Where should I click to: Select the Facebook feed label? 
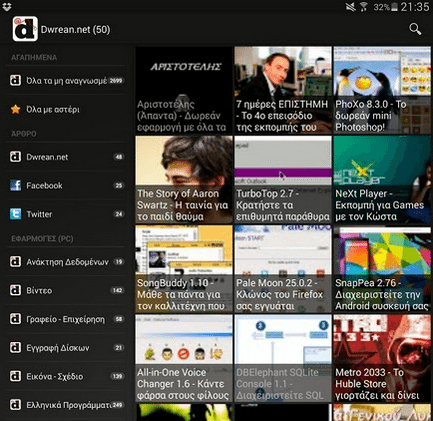point(44,186)
